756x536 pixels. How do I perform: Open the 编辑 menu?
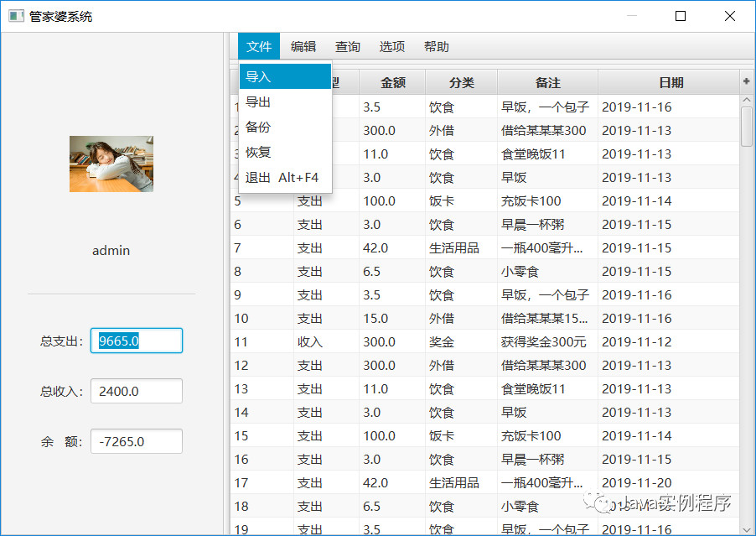coord(303,46)
